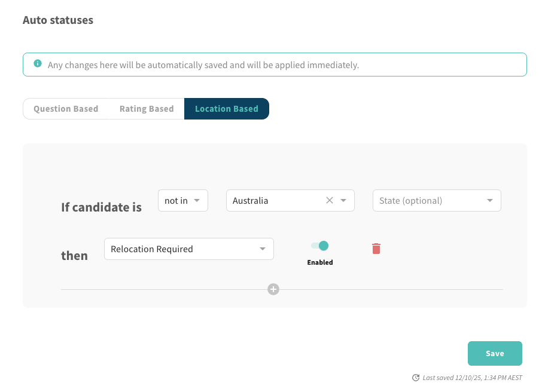
Task: Click the arrow on the State selector
Action: click(x=490, y=200)
